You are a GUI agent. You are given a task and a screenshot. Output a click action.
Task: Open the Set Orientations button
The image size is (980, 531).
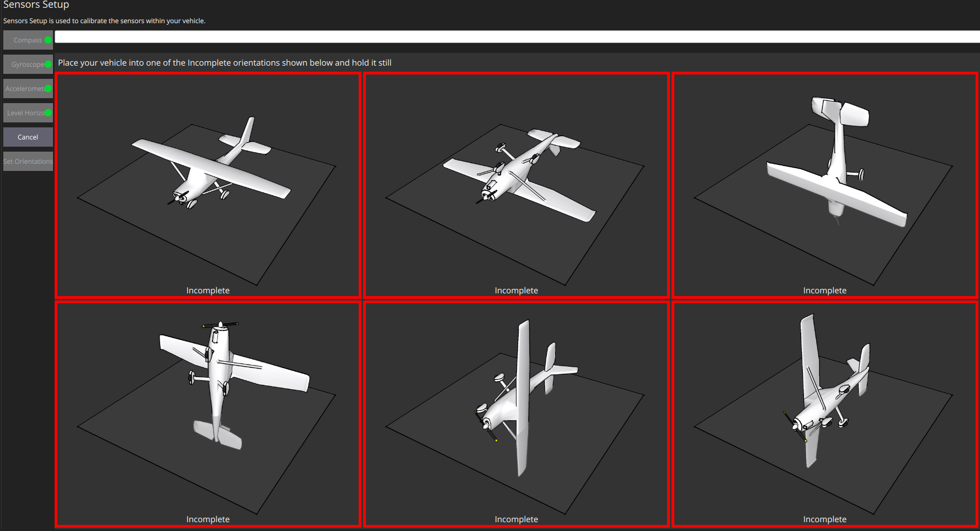tap(28, 162)
